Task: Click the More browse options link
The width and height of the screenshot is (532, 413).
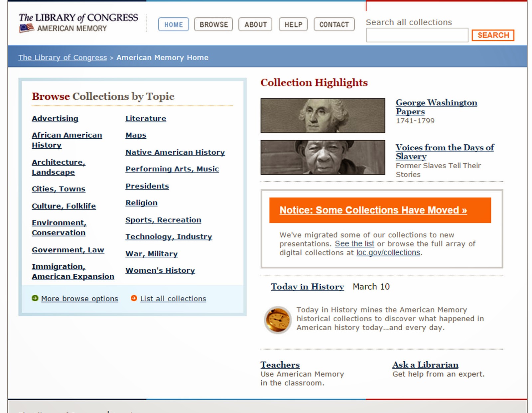Action: (x=79, y=299)
